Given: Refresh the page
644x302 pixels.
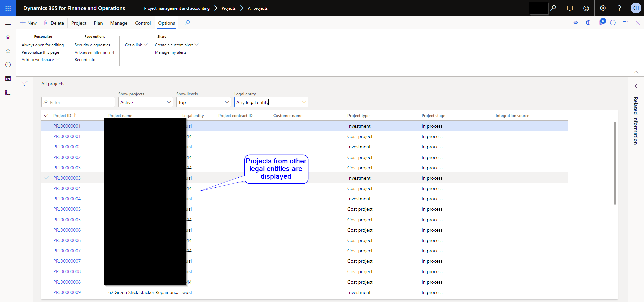Looking at the screenshot, I should [x=613, y=23].
